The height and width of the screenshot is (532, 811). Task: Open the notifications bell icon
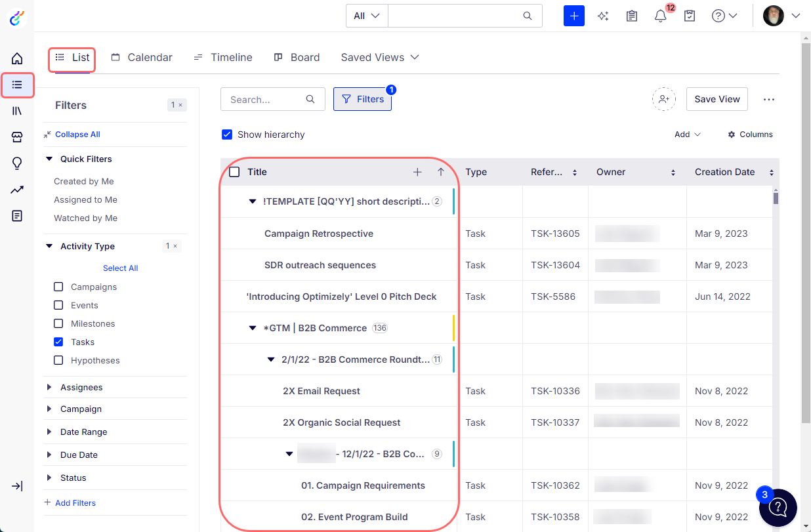[x=661, y=16]
